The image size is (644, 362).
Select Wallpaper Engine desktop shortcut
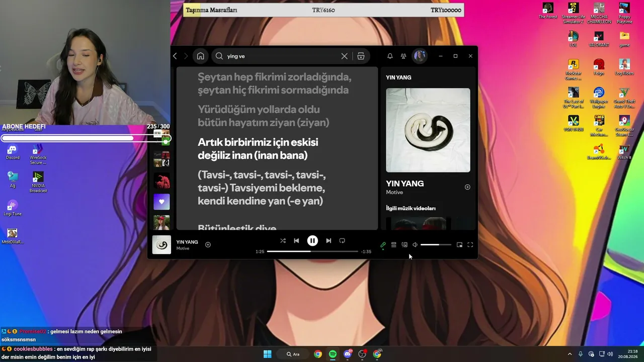tap(599, 98)
